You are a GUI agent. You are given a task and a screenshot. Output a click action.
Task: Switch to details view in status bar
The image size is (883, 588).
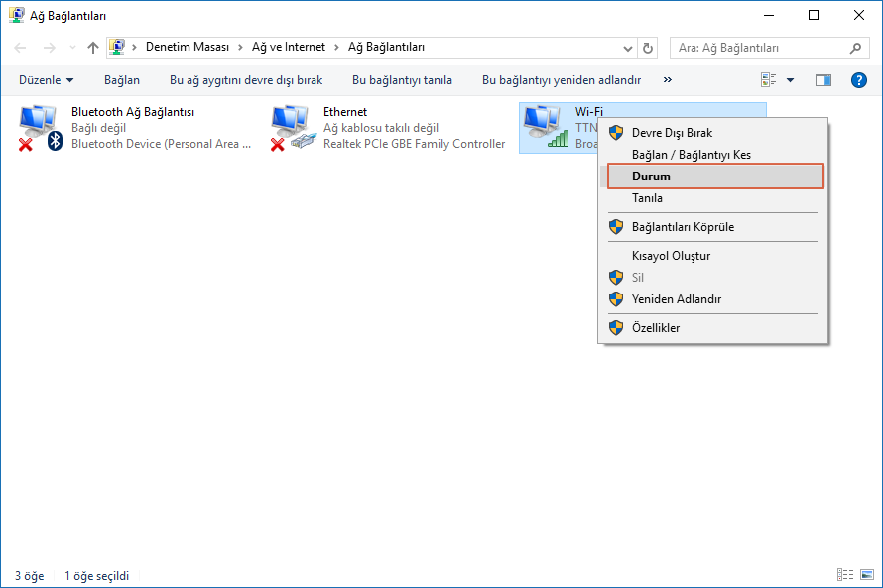click(845, 574)
